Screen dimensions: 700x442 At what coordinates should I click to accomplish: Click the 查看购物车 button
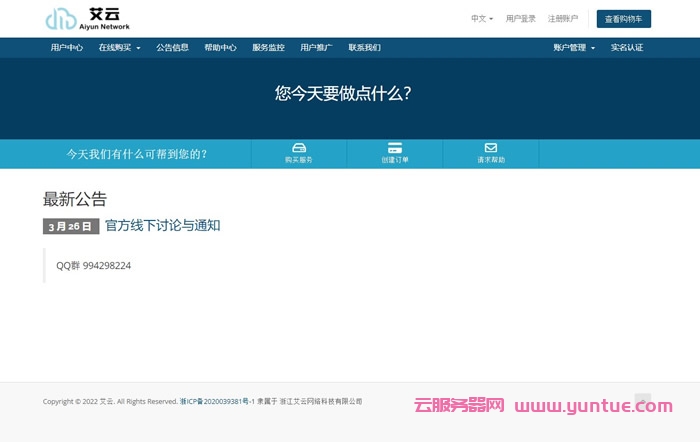[624, 19]
